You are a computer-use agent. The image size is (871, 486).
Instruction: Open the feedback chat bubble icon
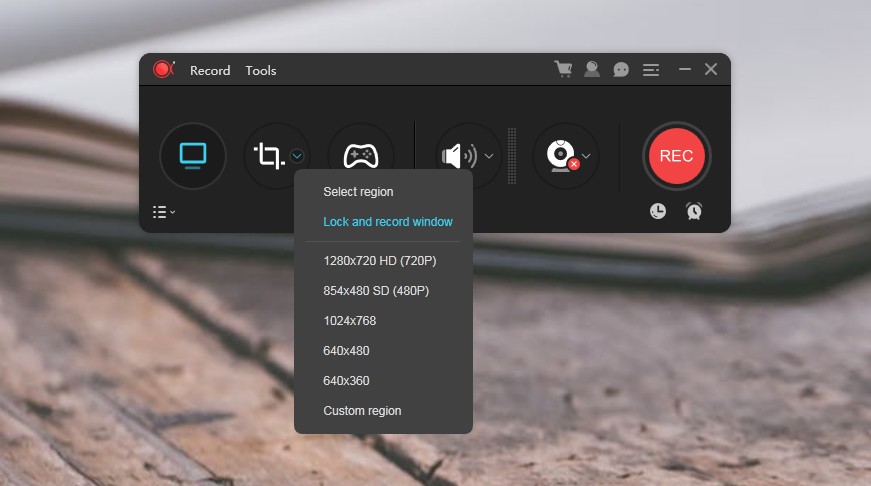[621, 70]
